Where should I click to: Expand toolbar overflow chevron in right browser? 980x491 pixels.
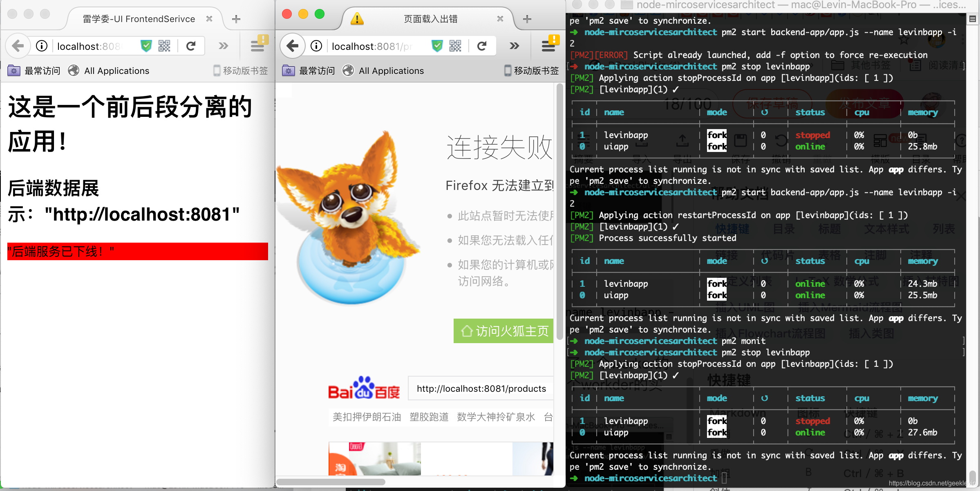coord(514,46)
